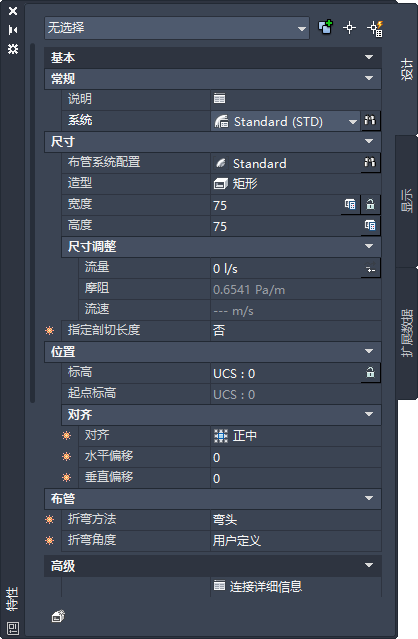Click the calculator icon in 宽度 row

350,204
